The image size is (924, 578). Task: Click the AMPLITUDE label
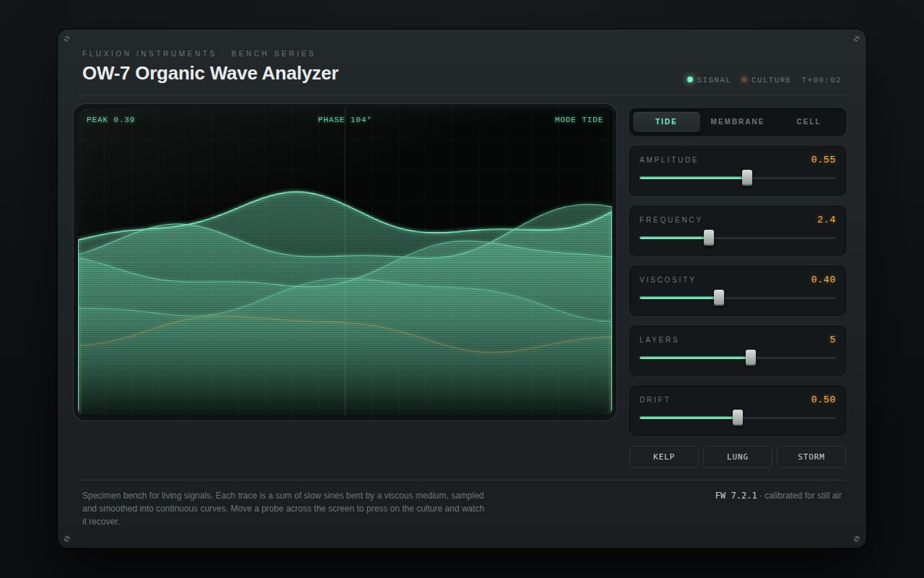(x=669, y=160)
